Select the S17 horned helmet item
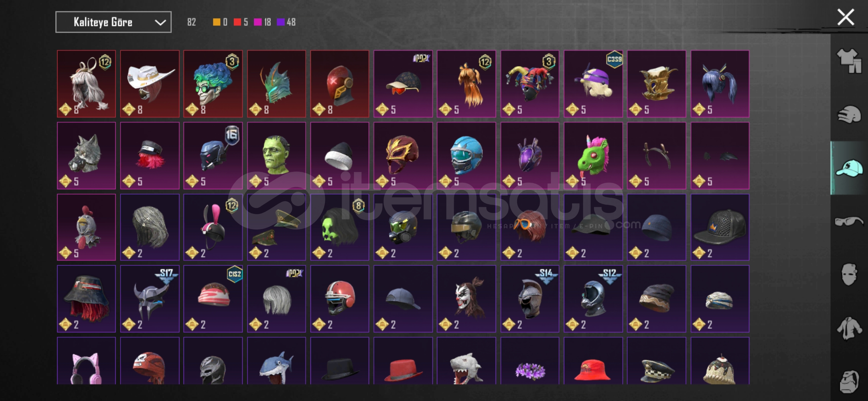 [150, 299]
